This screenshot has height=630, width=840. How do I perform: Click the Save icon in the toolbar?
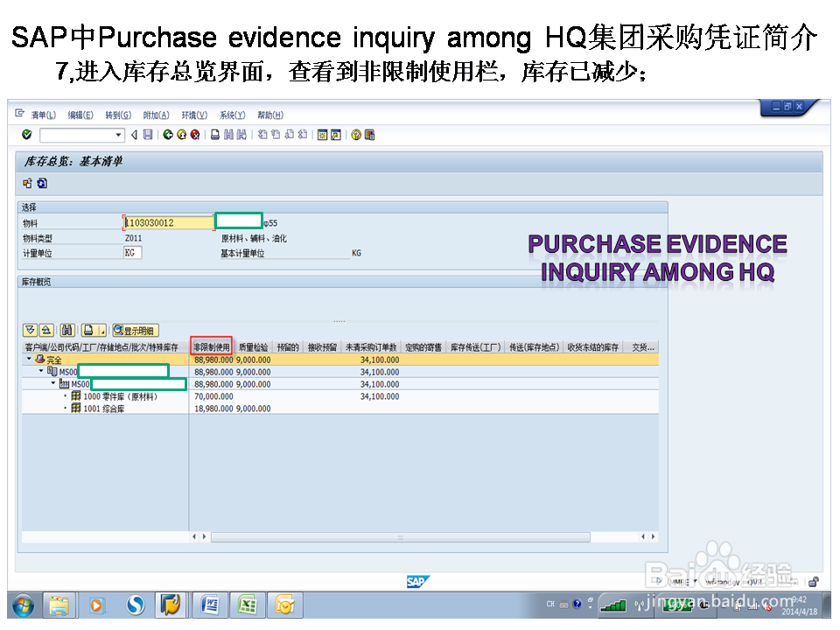[x=146, y=135]
